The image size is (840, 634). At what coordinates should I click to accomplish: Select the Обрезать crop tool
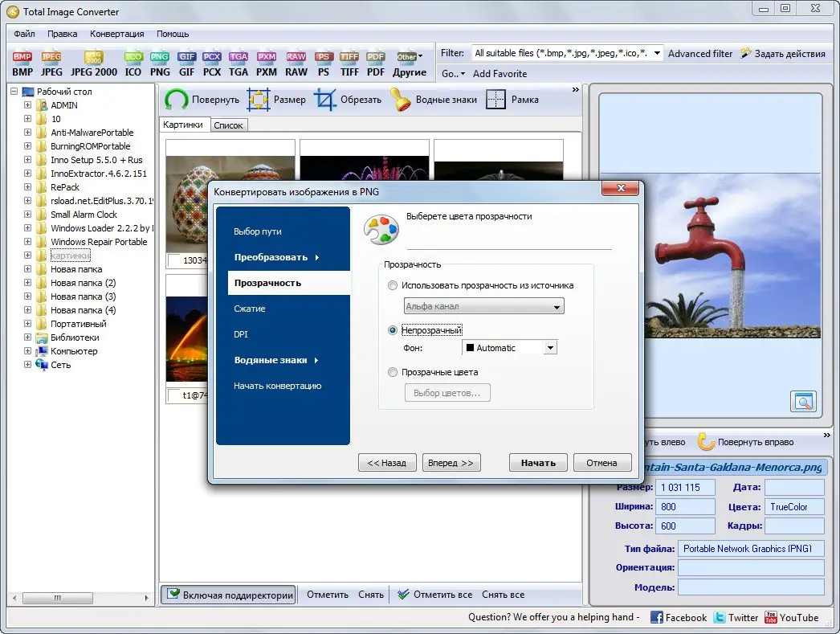point(348,100)
